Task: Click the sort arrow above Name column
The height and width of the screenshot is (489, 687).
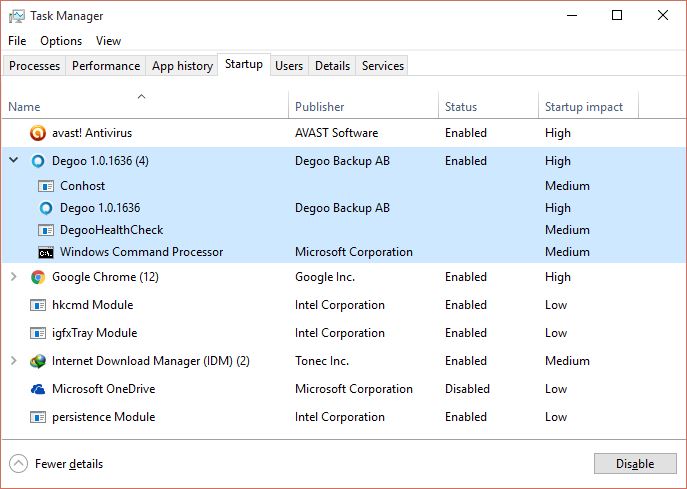Action: [x=141, y=96]
